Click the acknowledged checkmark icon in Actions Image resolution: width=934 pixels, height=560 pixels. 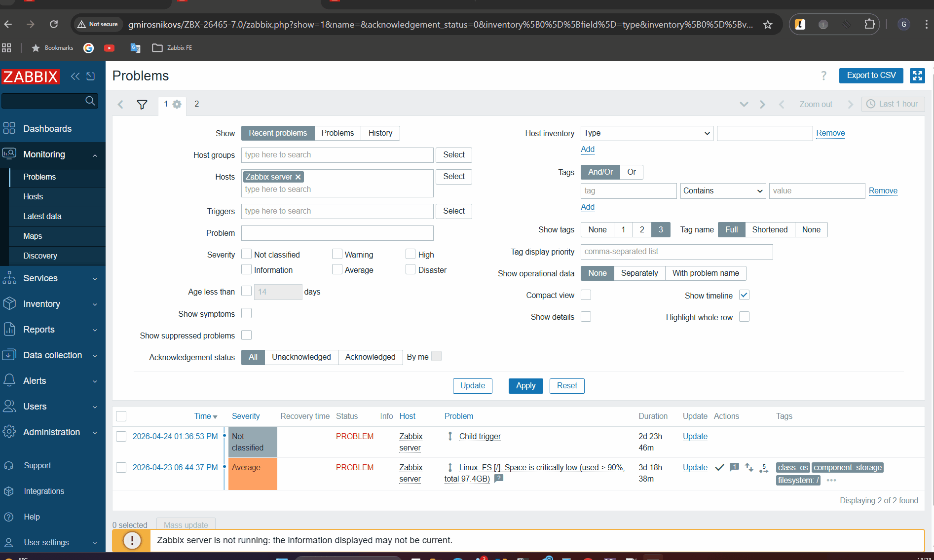pos(719,467)
